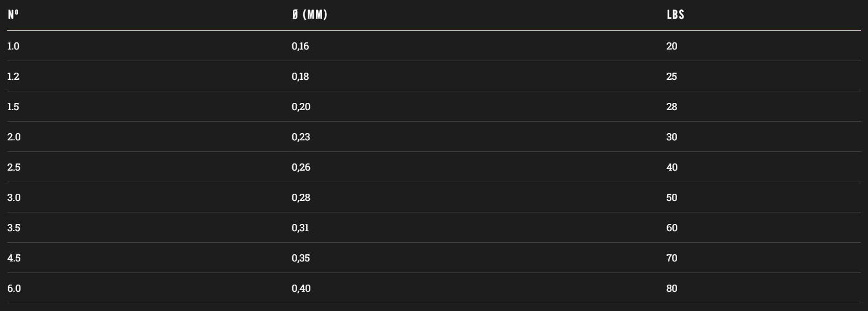This screenshot has width=868, height=311.
Task: Select the 6.0 line number row
Action: coord(434,288)
